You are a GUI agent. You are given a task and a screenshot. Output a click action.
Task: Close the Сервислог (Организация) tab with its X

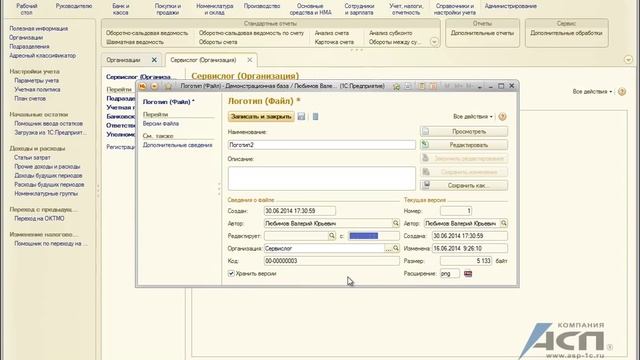tap(249, 60)
